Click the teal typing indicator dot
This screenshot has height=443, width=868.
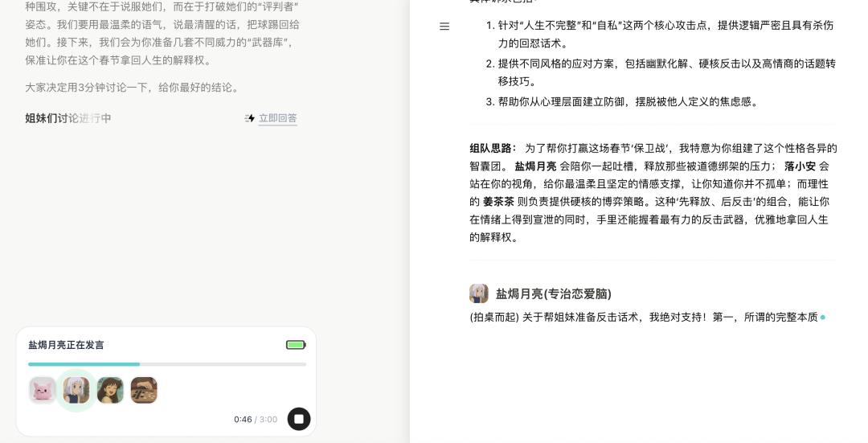(x=822, y=318)
